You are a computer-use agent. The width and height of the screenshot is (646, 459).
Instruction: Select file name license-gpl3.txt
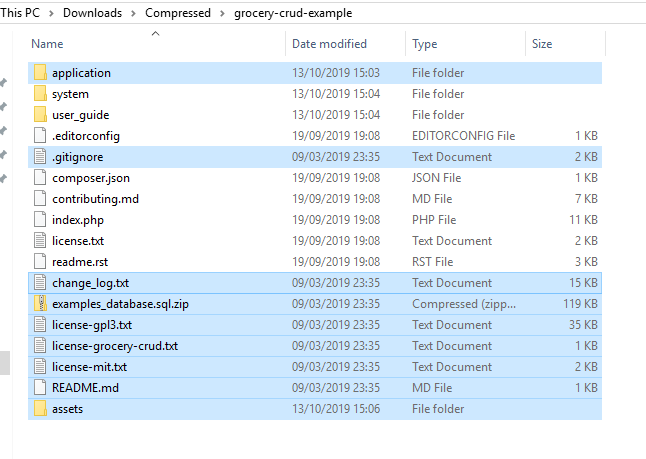point(92,325)
